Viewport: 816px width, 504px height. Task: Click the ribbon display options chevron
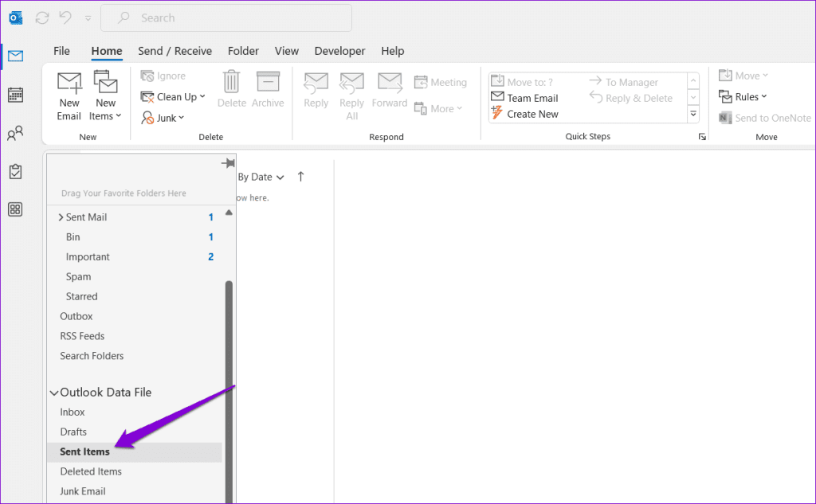click(x=88, y=18)
